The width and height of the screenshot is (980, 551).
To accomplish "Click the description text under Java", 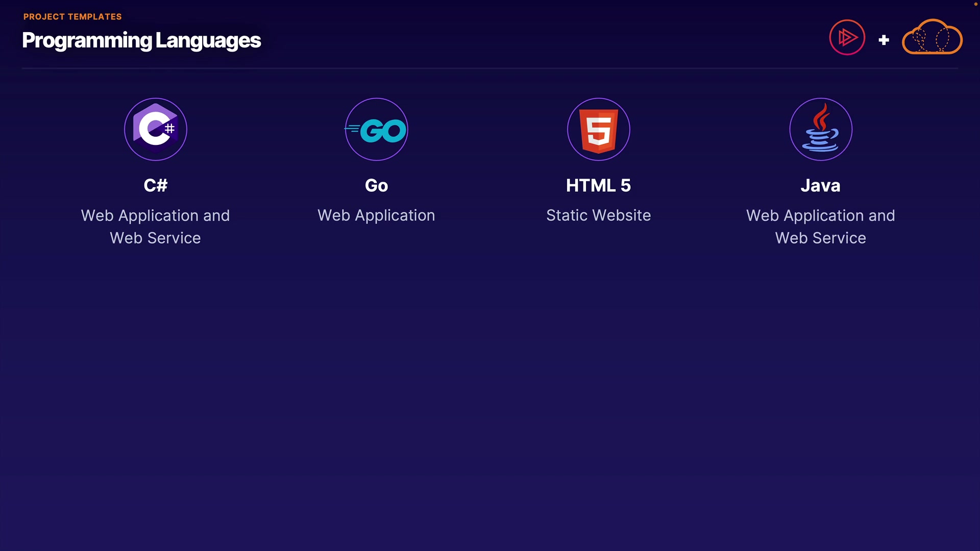I will pos(820,227).
